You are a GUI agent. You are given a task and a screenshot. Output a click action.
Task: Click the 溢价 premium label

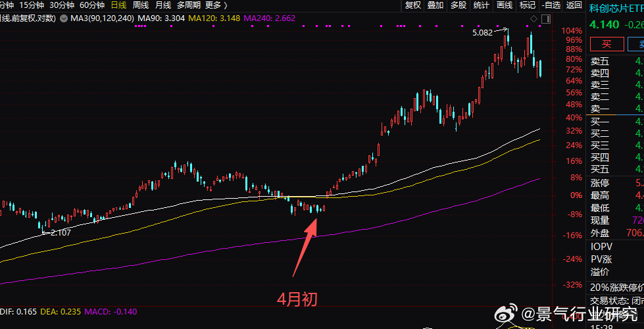pyautogui.click(x=600, y=272)
